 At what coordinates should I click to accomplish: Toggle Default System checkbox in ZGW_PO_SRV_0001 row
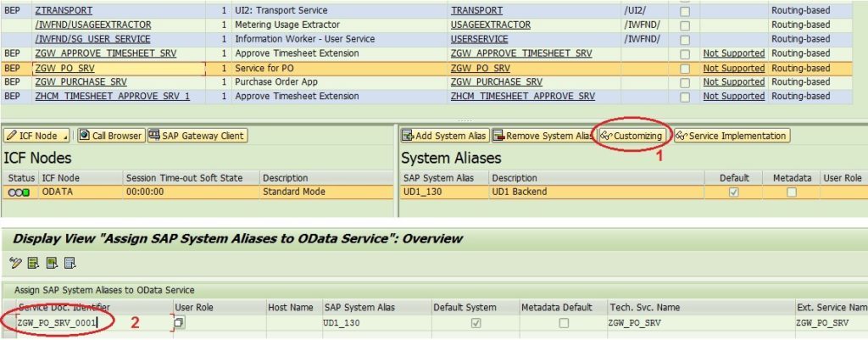tap(476, 322)
